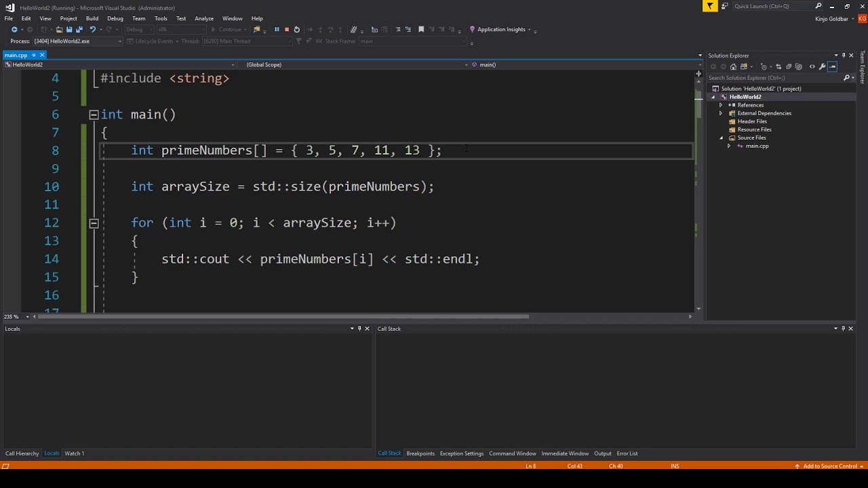Pin the Solution Explorer panel
This screenshot has height=488, width=868.
click(844, 56)
